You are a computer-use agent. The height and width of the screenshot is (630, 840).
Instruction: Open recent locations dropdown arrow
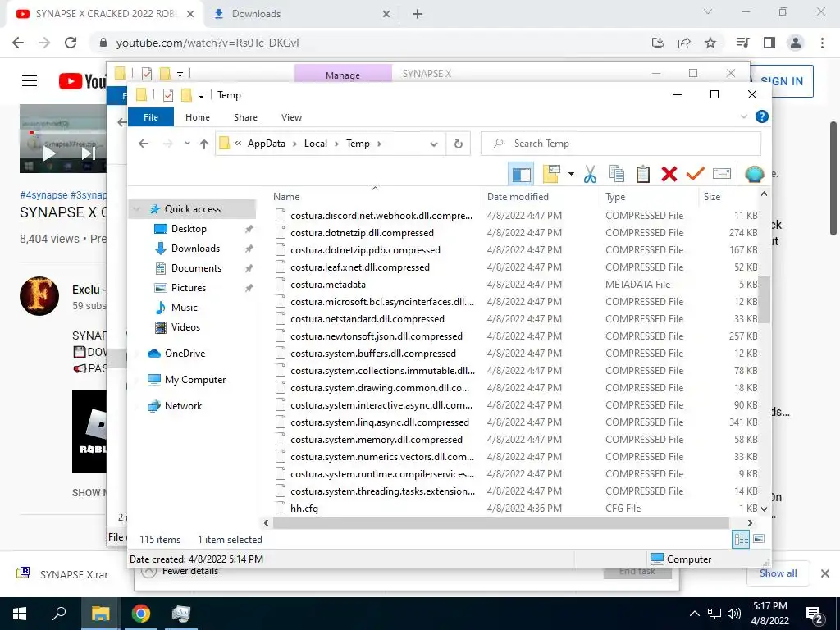click(187, 144)
